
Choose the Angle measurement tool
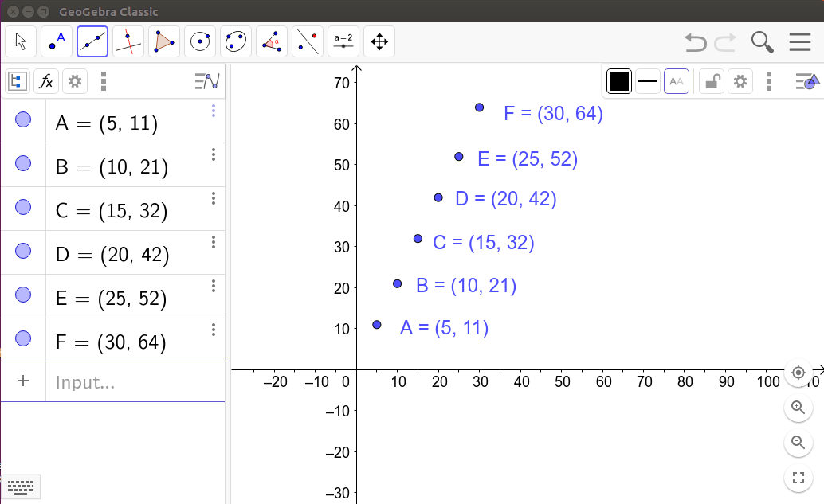pyautogui.click(x=272, y=41)
